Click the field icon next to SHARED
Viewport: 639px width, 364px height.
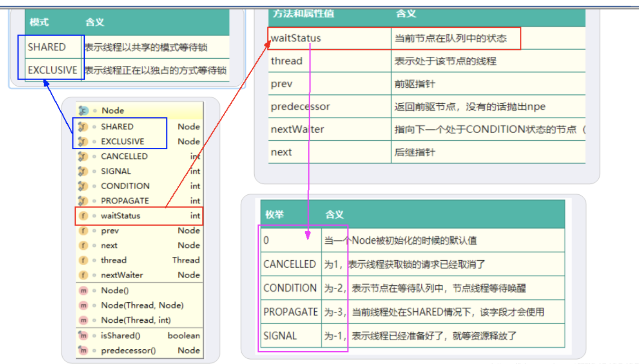coord(83,127)
